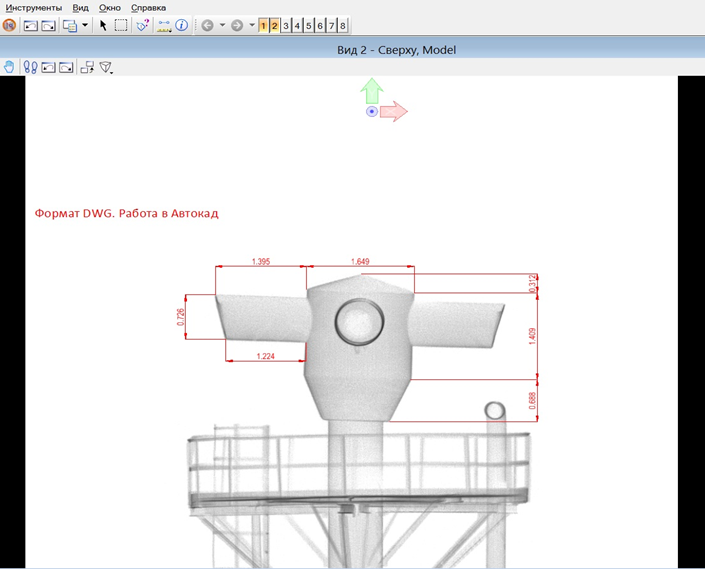Activate the walk footsteps tool
Viewport: 710px width, 570px height.
point(30,67)
